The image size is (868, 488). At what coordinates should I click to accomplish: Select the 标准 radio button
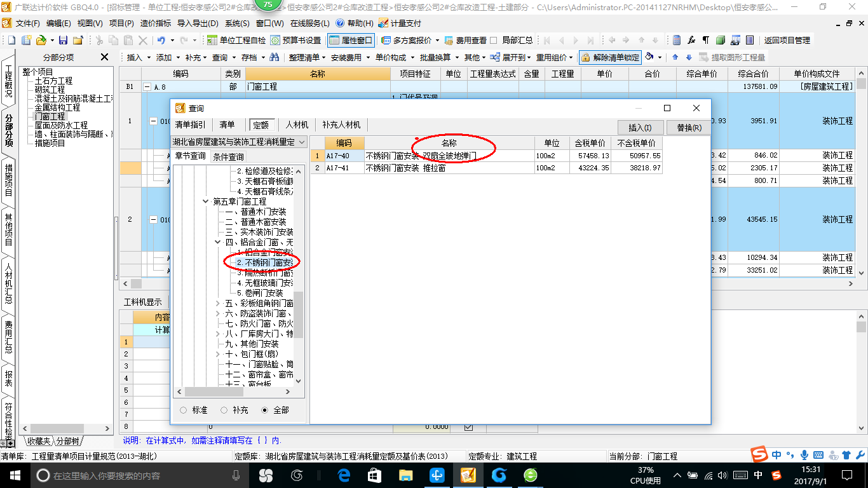click(183, 410)
